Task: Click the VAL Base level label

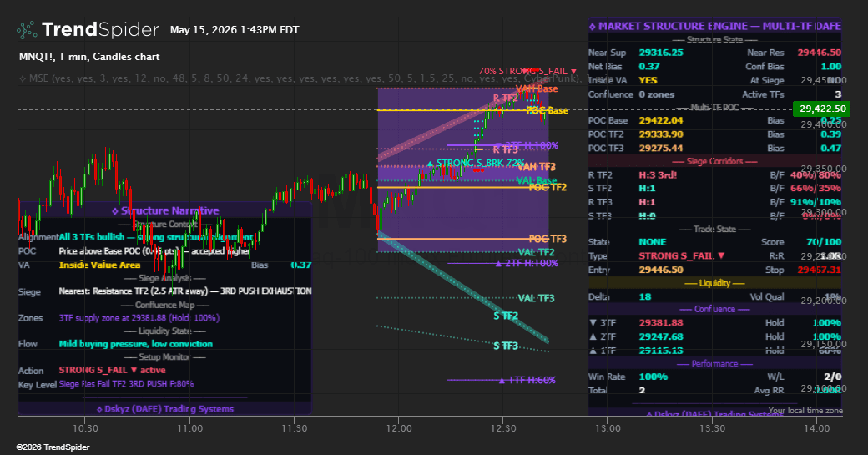Action: (537, 180)
